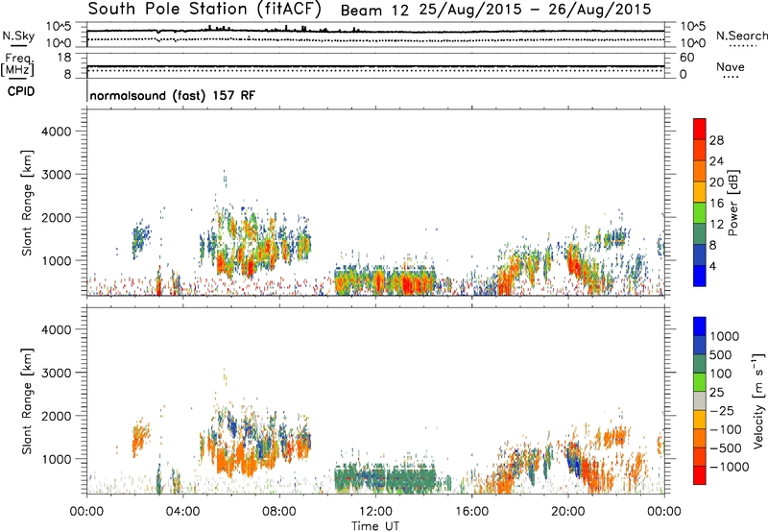Click the 'Freq. [MHz]' label
The image size is (768, 532).
[x=17, y=64]
